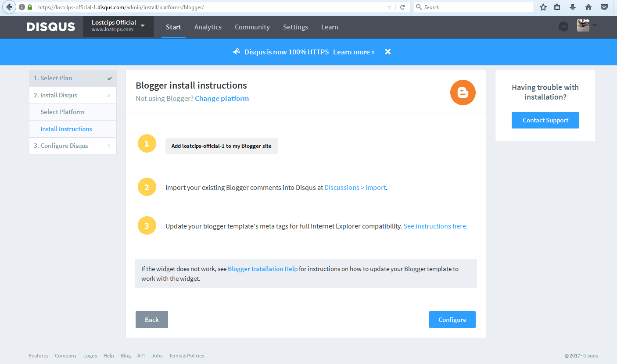Image resolution: width=617 pixels, height=364 pixels.
Task: Open the Features footer link
Action: tap(39, 356)
